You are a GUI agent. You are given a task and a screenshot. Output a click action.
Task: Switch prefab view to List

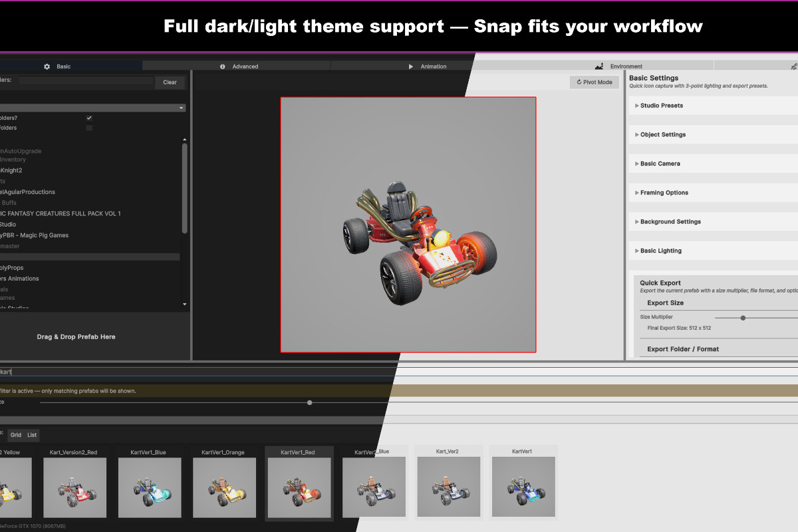coord(32,435)
